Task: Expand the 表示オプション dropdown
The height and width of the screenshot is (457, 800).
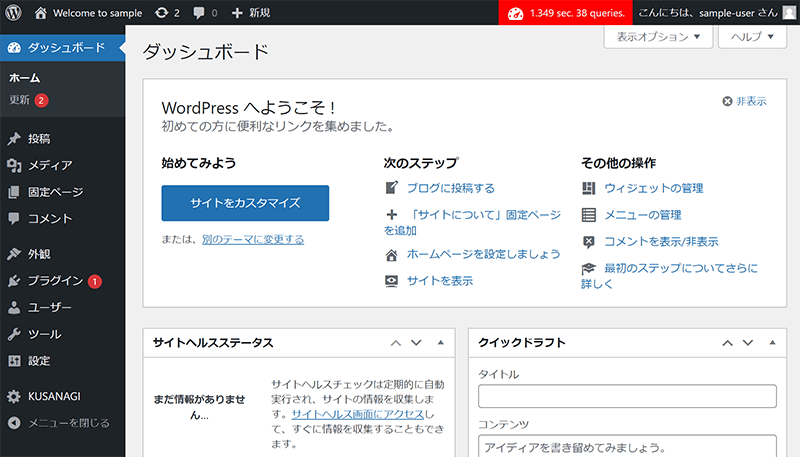Action: (x=658, y=36)
